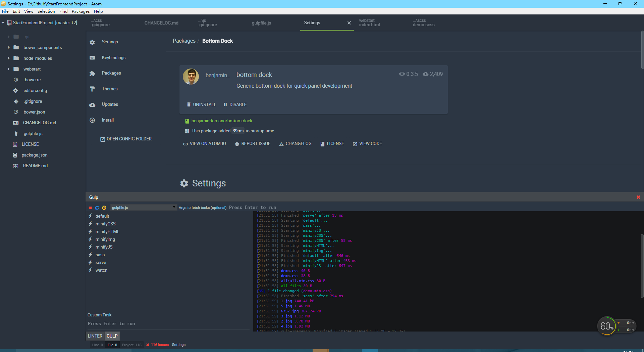Click the 60% circular network gauge
The image size is (644, 352).
607,326
